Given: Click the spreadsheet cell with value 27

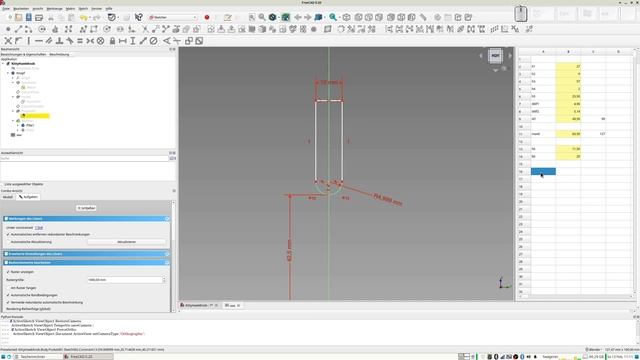Looking at the screenshot, I should pos(568,66).
